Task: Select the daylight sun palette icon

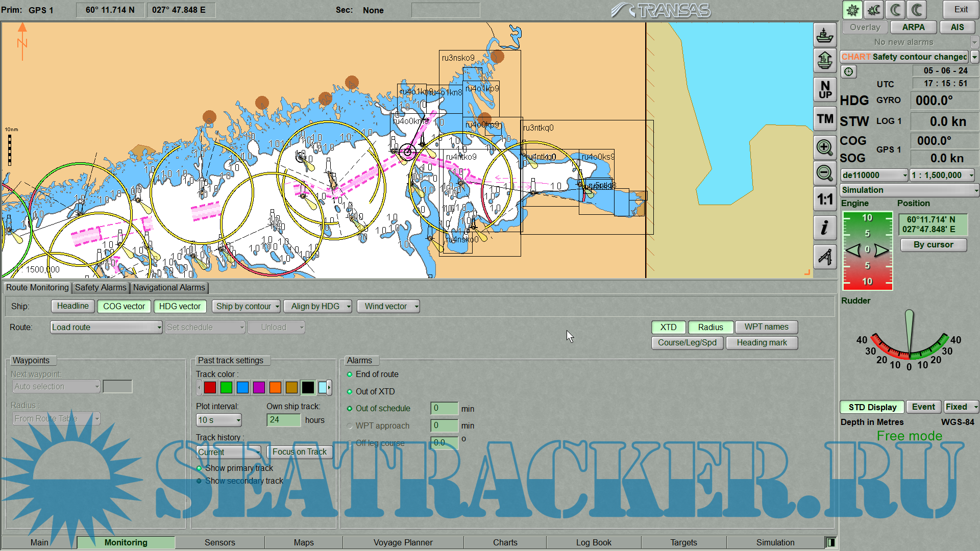Action: (x=852, y=10)
